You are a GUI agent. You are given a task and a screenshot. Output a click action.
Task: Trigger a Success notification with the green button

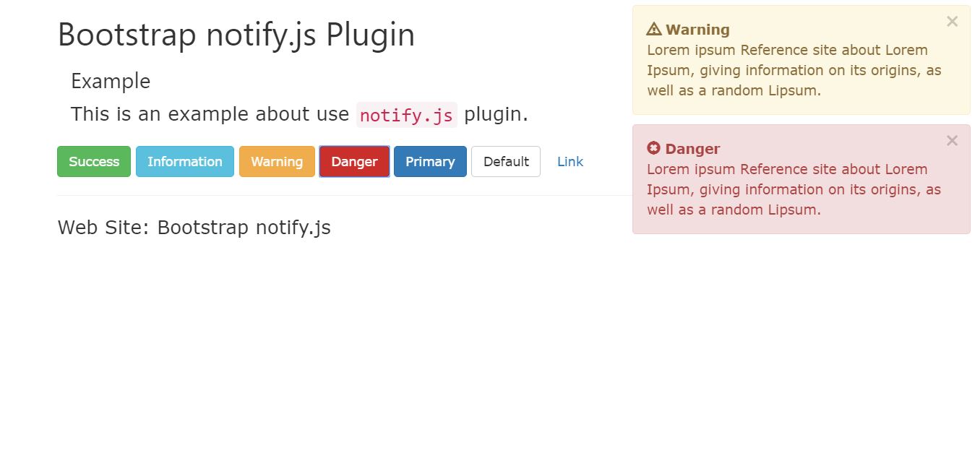click(94, 161)
